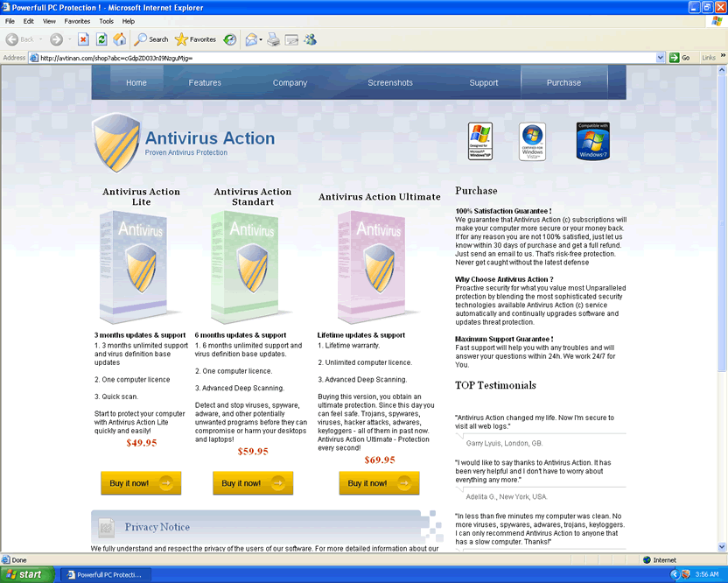The width and height of the screenshot is (728, 583).
Task: Open the Search toolbar button
Action: 150,39
